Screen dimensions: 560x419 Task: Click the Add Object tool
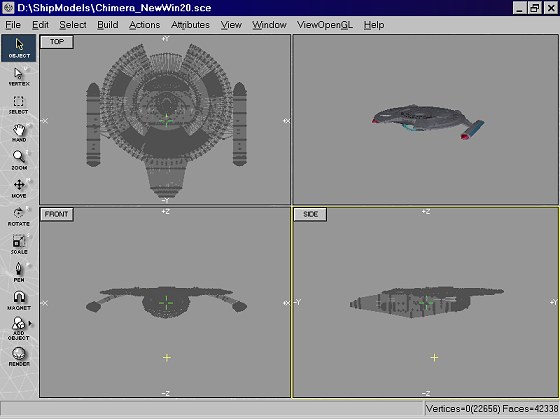(19, 328)
